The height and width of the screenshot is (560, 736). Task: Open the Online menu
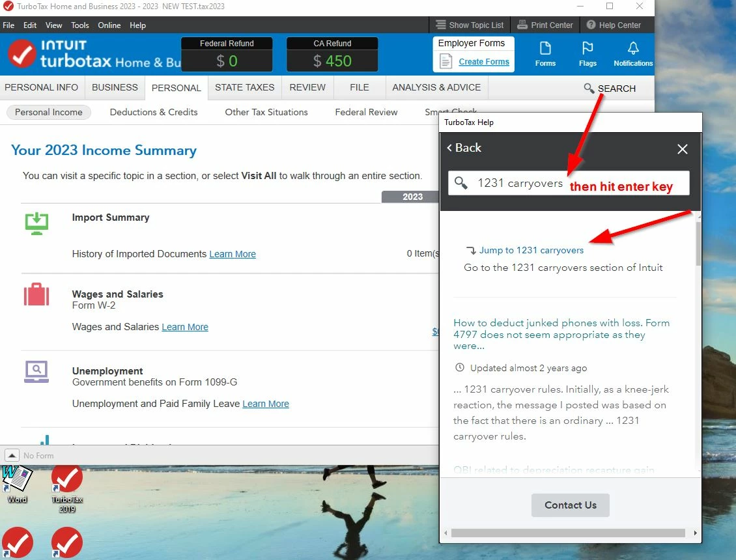click(x=109, y=25)
